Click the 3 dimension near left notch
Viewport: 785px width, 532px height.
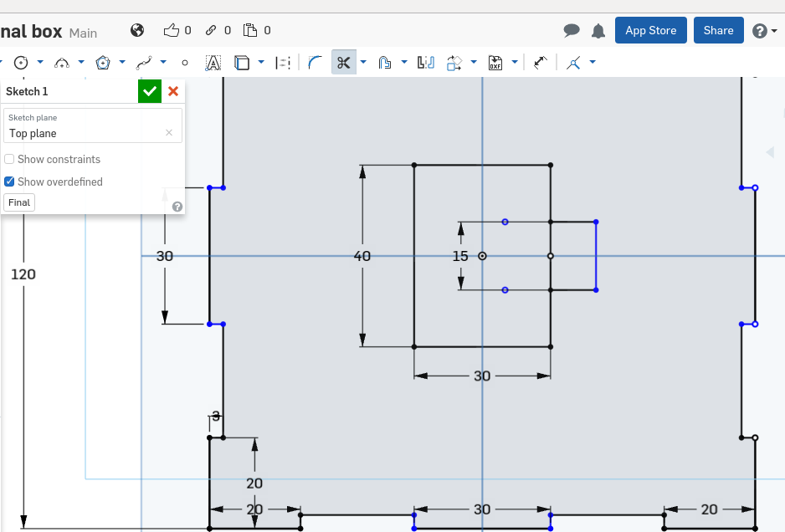pos(216,416)
